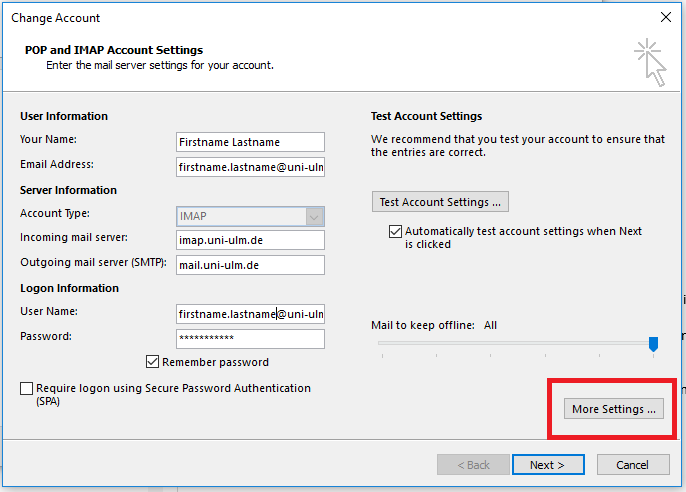Open More Settings dialog

(x=614, y=409)
